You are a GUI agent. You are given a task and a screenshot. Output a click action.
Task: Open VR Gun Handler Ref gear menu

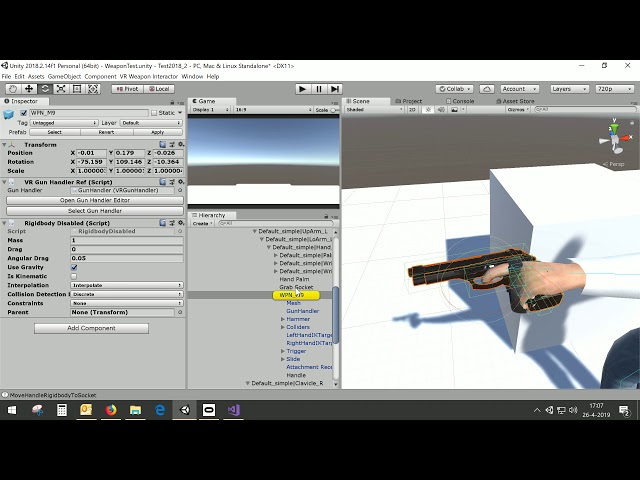click(181, 182)
